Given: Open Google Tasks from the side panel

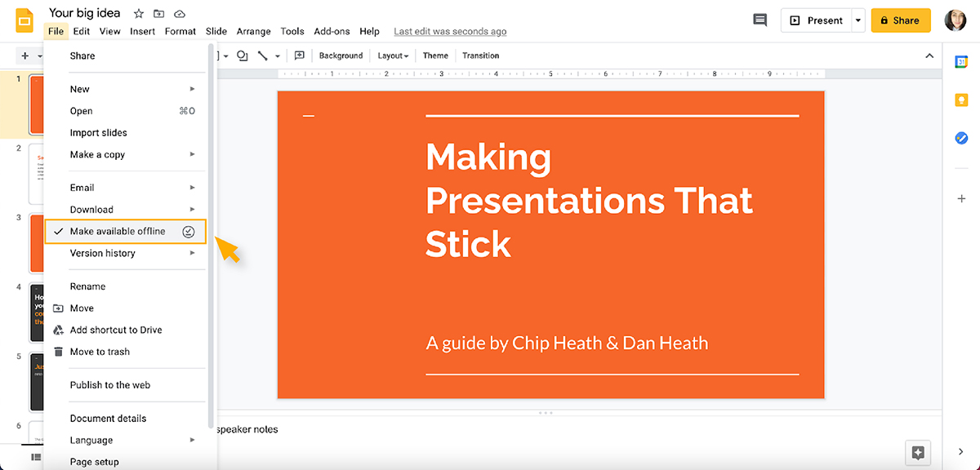Looking at the screenshot, I should (961, 138).
